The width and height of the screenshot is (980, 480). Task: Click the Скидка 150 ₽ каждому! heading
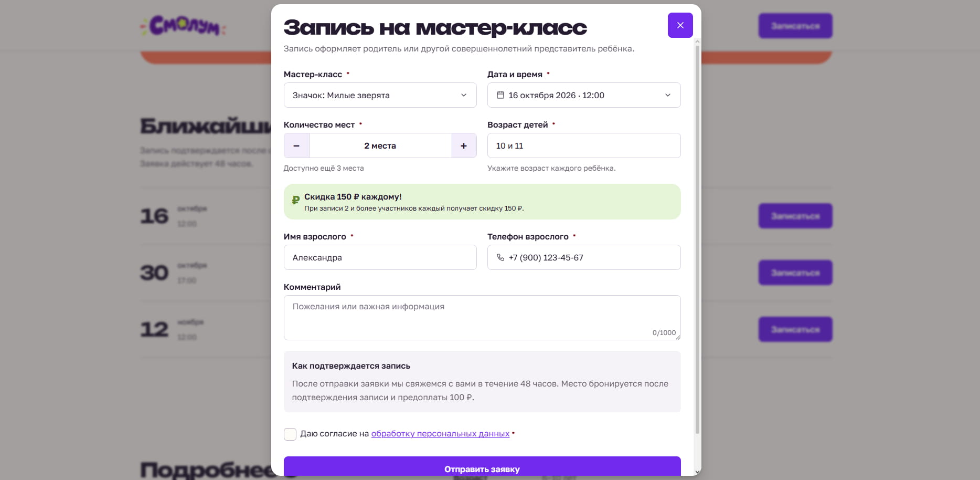pos(353,196)
